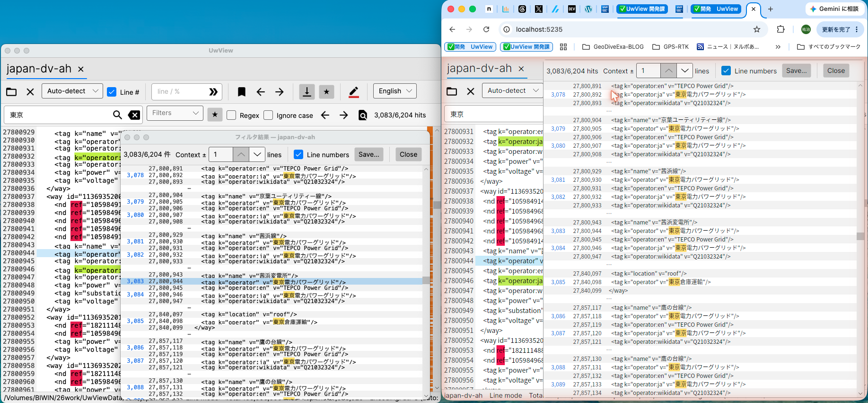
Task: Bookmark this page with the star in the address bar
Action: point(757,29)
